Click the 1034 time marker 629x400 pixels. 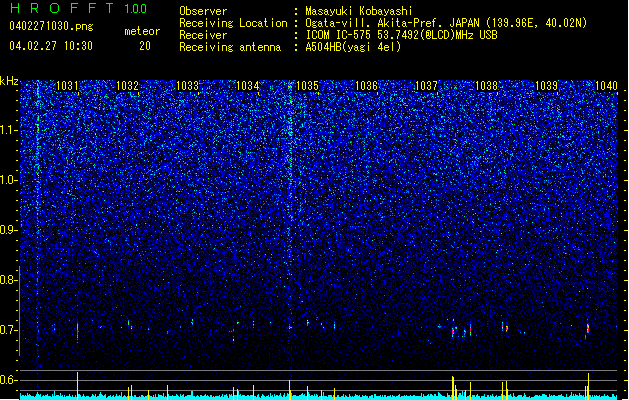(248, 86)
